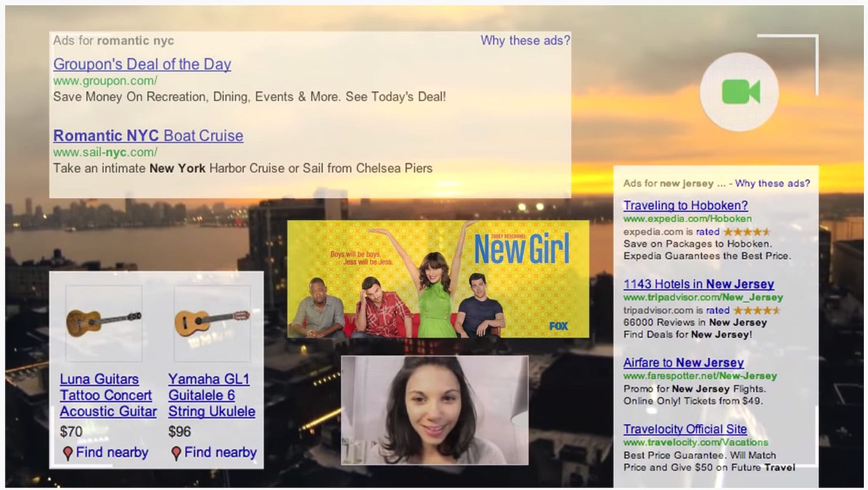The image size is (868, 490).
Task: Open Romantic NYC Boat Cruise ad
Action: point(148,135)
